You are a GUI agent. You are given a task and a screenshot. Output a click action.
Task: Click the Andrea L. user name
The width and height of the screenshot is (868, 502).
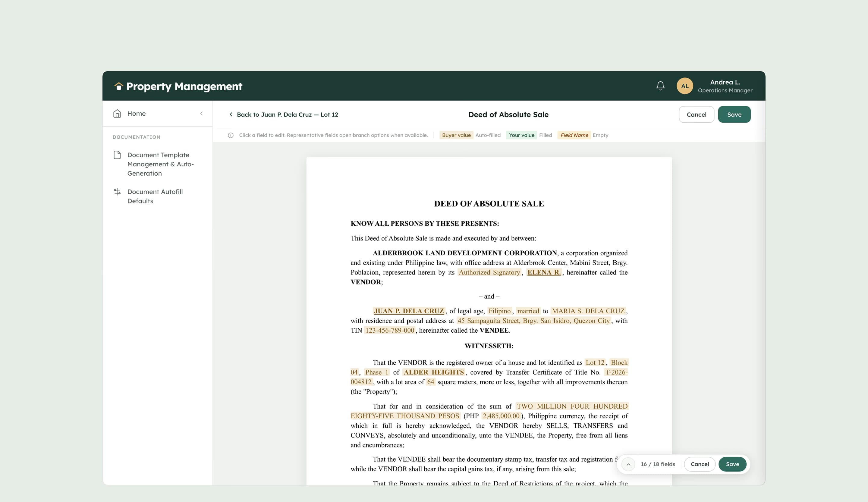click(x=725, y=82)
